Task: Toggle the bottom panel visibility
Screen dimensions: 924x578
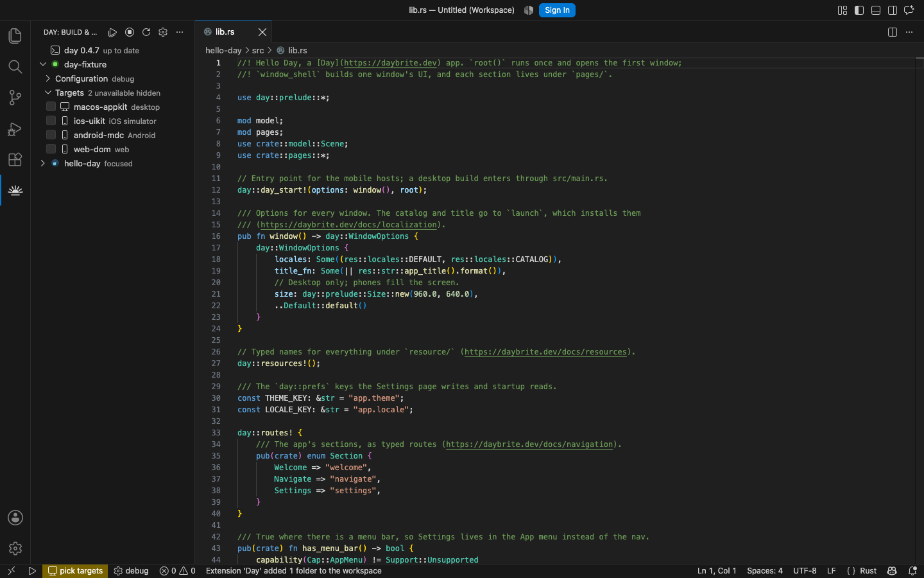Action: click(x=876, y=10)
